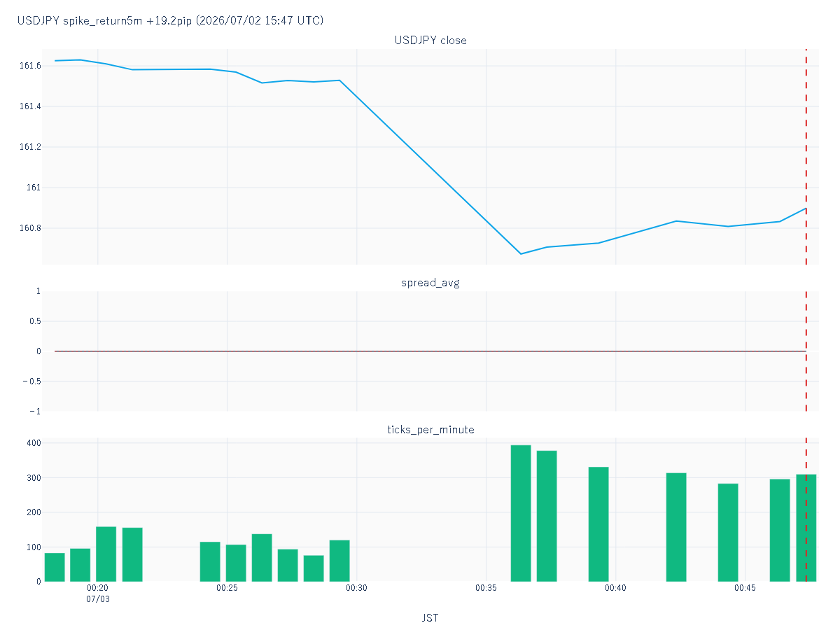Click the "00:25" time axis label
The width and height of the screenshot is (840, 630).
coord(227,589)
